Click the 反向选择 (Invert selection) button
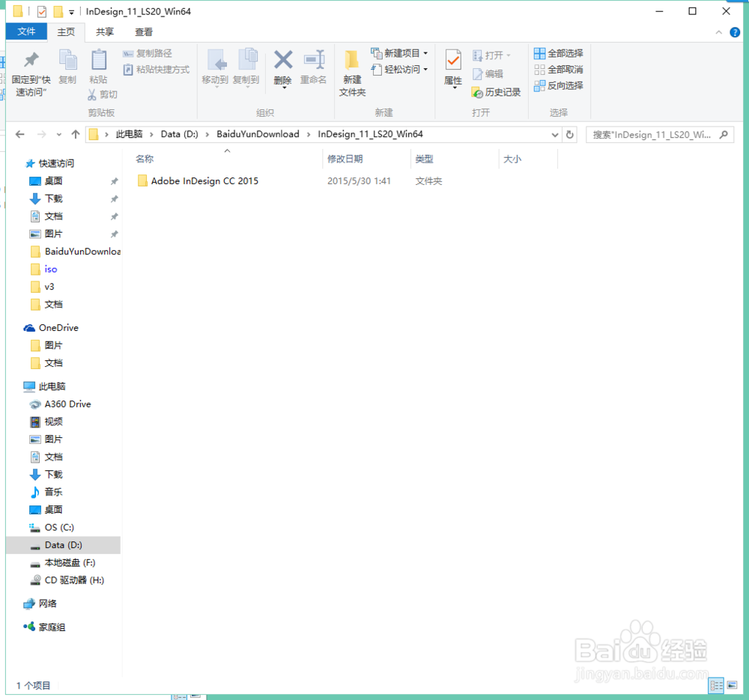 point(559,85)
